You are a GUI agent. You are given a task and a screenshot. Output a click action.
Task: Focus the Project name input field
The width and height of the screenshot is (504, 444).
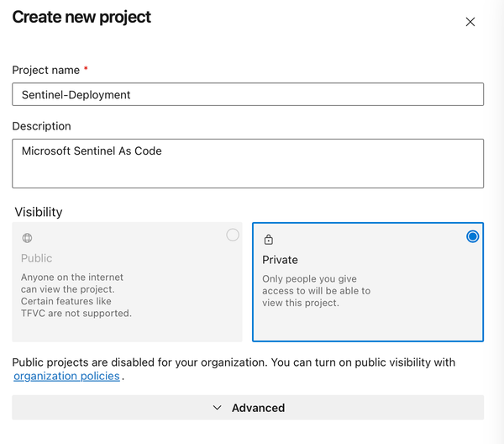(248, 94)
